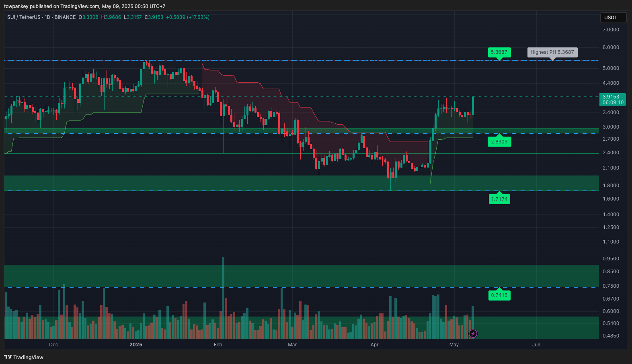Click the towpankey published header text
The height and width of the screenshot is (364, 632).
click(x=84, y=6)
